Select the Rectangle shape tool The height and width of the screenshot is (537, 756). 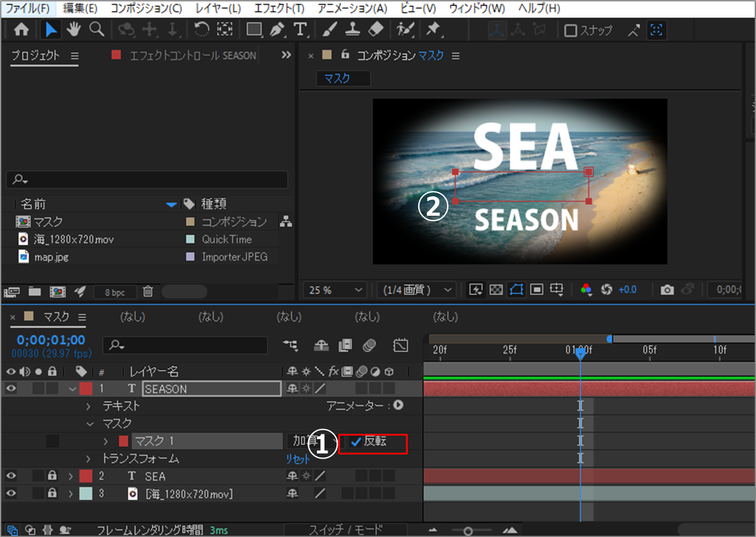point(254,29)
